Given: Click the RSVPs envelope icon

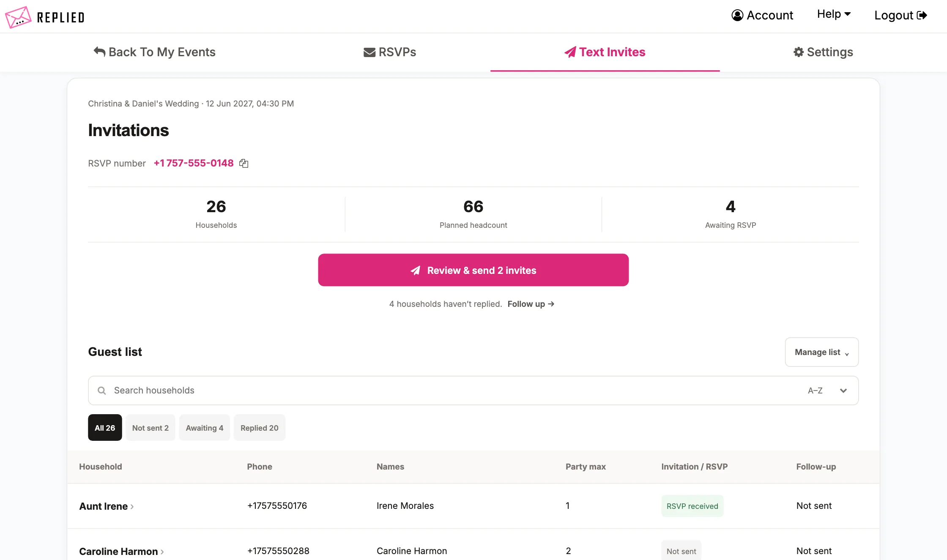Looking at the screenshot, I should [x=369, y=52].
